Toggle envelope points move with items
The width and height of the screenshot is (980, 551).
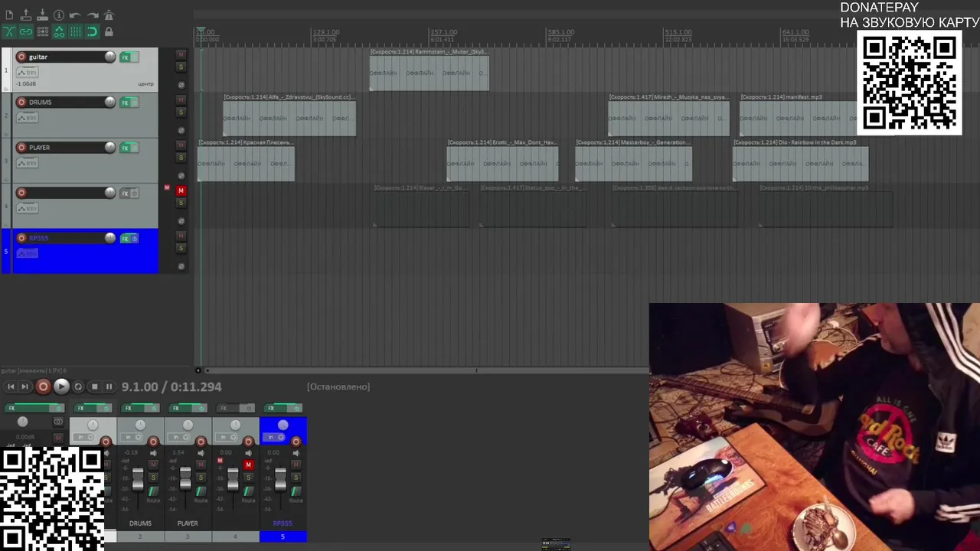pos(59,31)
